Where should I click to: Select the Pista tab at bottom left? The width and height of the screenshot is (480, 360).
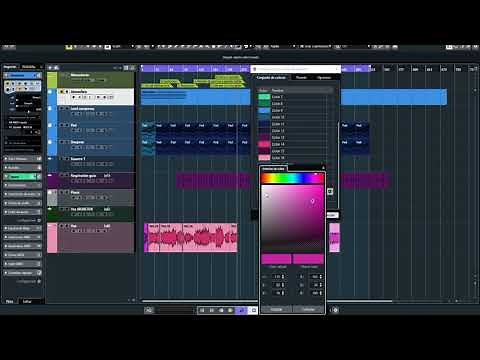(10, 301)
